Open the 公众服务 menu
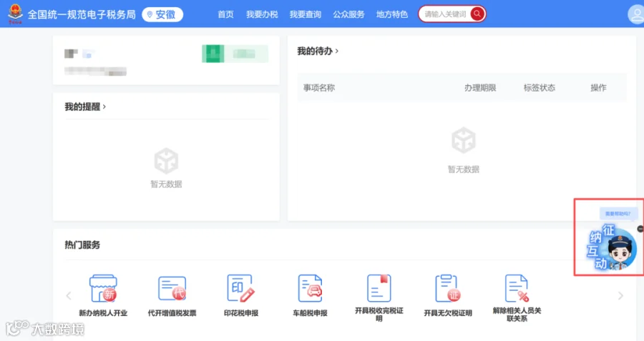This screenshot has height=341, width=644. click(348, 14)
